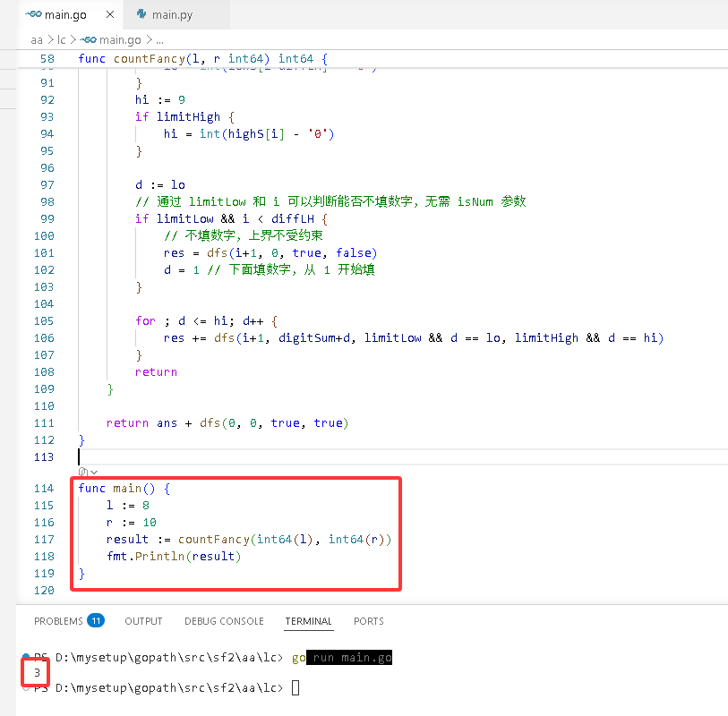Click line number 105 in gutter
The height and width of the screenshot is (716, 728).
(44, 320)
